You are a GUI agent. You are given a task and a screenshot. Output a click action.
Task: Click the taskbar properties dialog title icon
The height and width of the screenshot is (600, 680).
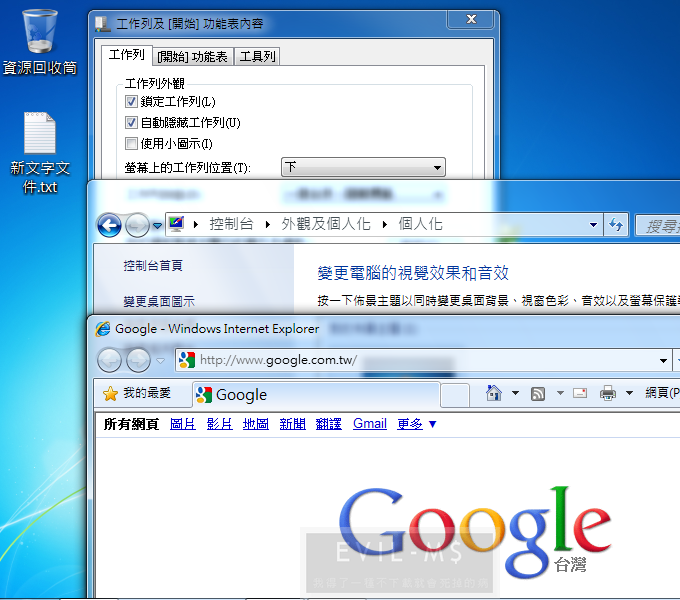coord(102,24)
